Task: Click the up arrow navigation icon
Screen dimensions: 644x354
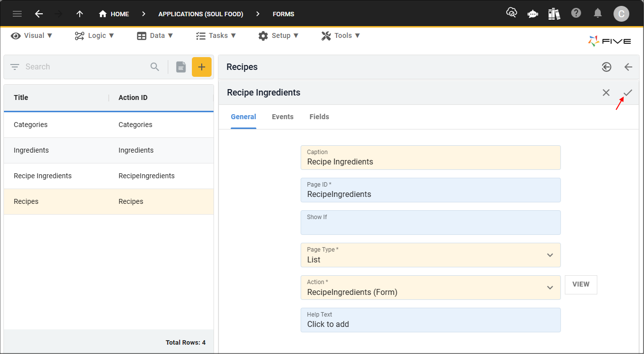Action: pos(80,14)
